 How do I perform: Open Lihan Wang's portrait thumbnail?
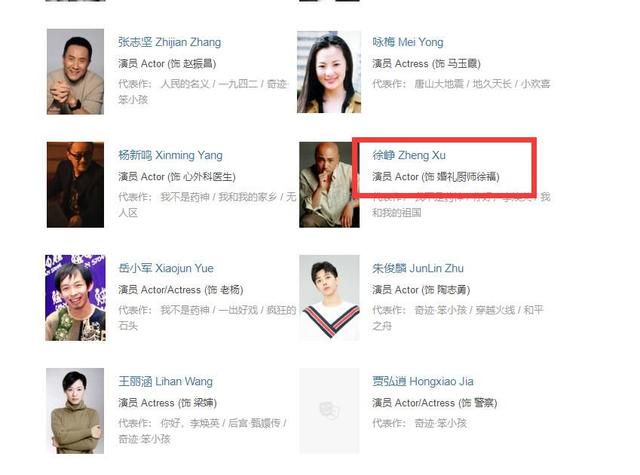[75, 411]
